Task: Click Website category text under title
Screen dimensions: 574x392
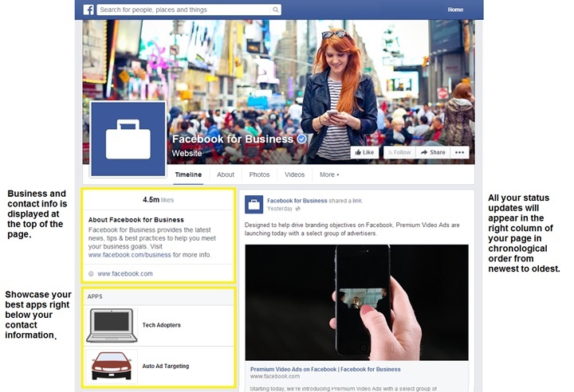Action: 187,153
